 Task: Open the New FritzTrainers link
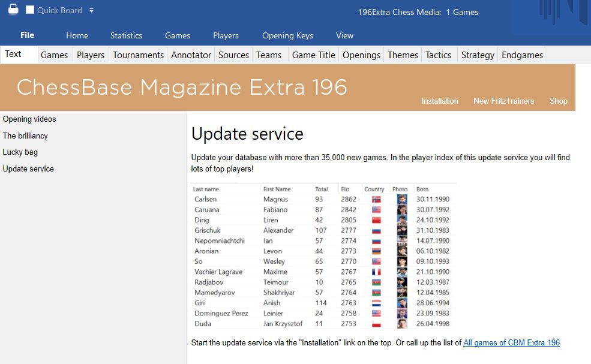click(x=503, y=101)
